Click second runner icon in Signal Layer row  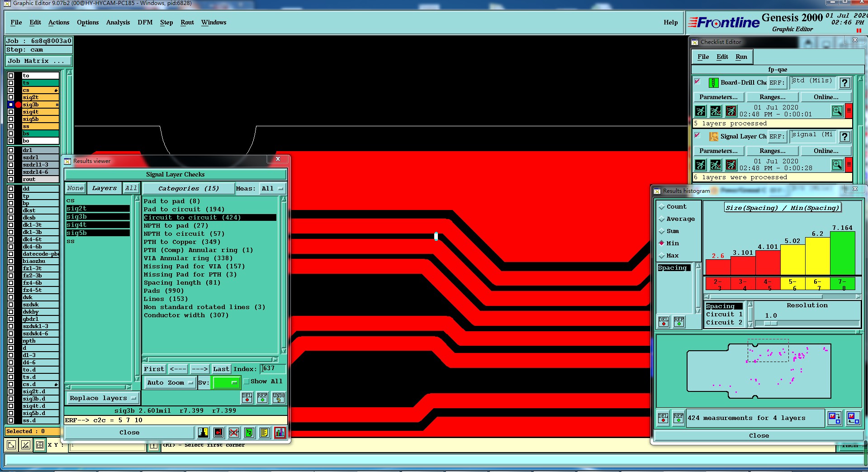pos(716,165)
